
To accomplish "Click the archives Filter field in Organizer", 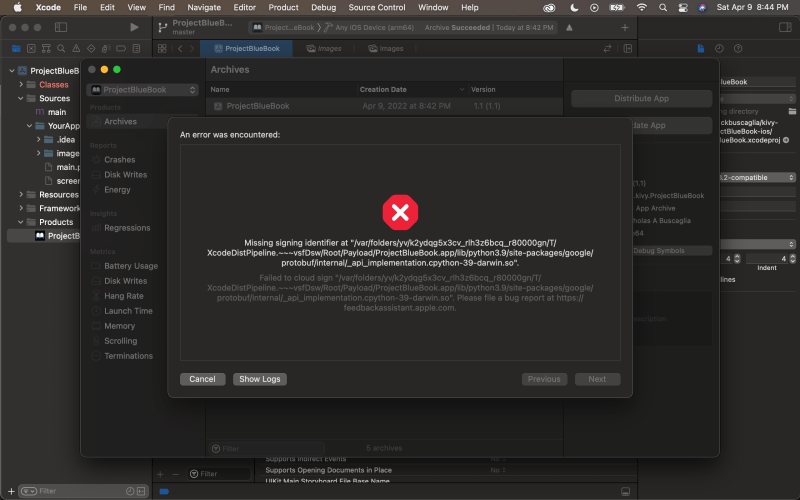I will 266,448.
